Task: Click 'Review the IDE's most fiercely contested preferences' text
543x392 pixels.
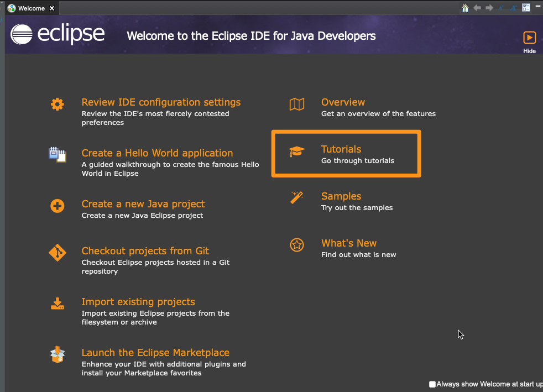Action: (x=155, y=118)
